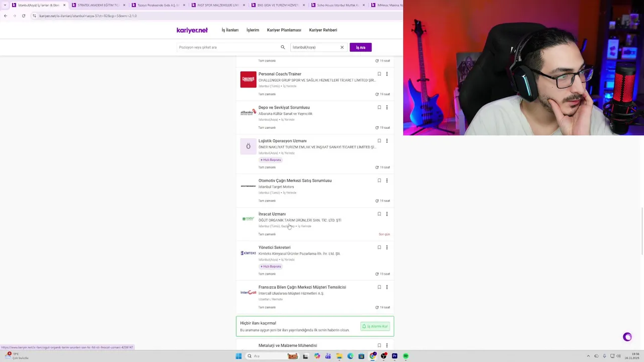This screenshot has width=644, height=362.
Task: Open options for Otomotiv Çağrı Merkezi Satış Sorumlusu
Action: point(387,180)
